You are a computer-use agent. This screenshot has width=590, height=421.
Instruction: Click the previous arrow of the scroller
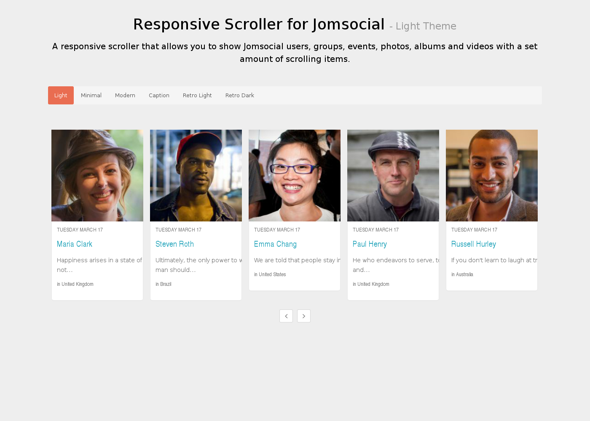point(286,316)
